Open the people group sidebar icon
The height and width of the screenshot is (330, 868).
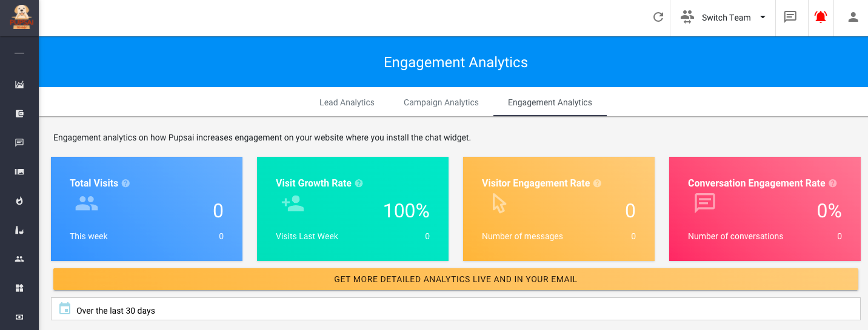(x=19, y=259)
